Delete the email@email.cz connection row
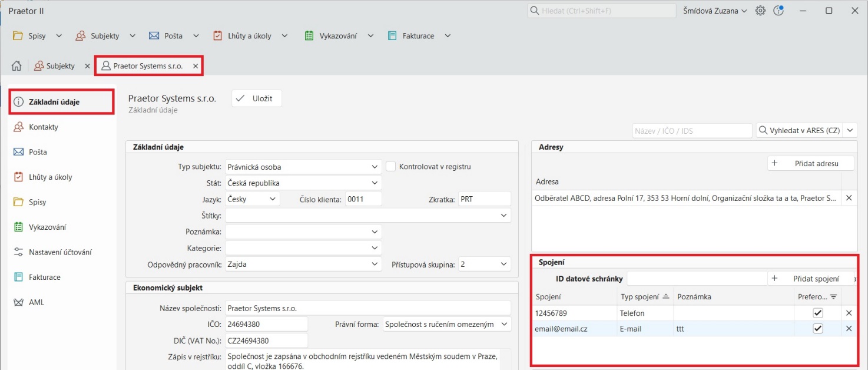868x370 pixels. coord(849,329)
